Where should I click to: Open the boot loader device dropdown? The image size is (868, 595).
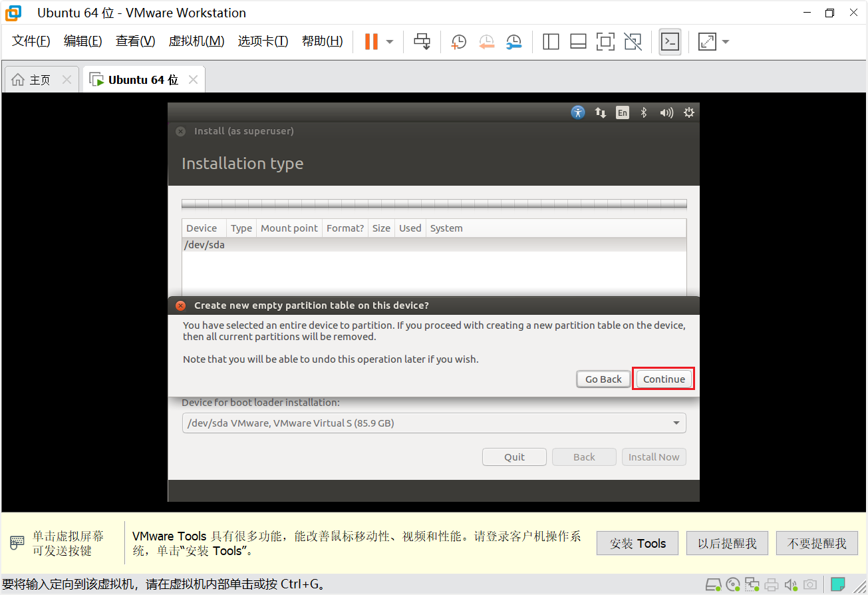tap(434, 423)
